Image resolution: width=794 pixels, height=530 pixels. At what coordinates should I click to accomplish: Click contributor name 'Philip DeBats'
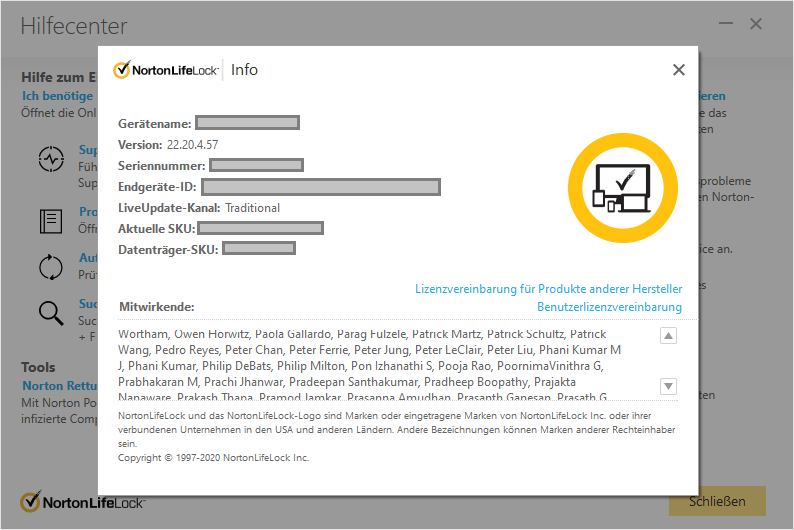pyautogui.click(x=236, y=365)
